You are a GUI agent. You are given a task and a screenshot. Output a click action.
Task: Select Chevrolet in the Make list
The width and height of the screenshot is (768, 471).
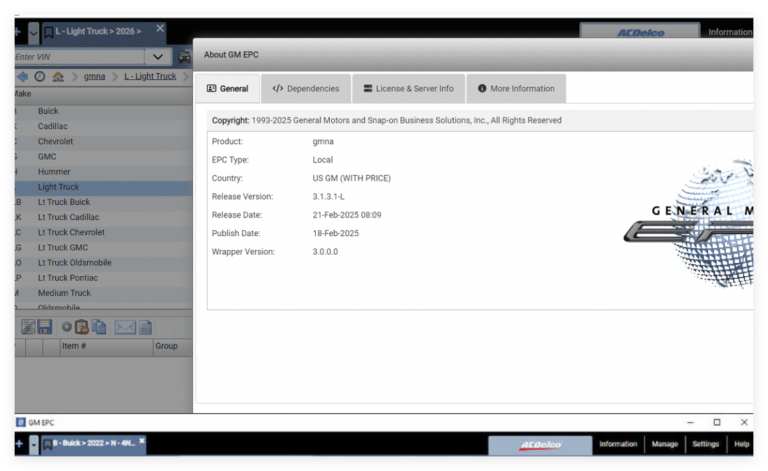[103, 141]
